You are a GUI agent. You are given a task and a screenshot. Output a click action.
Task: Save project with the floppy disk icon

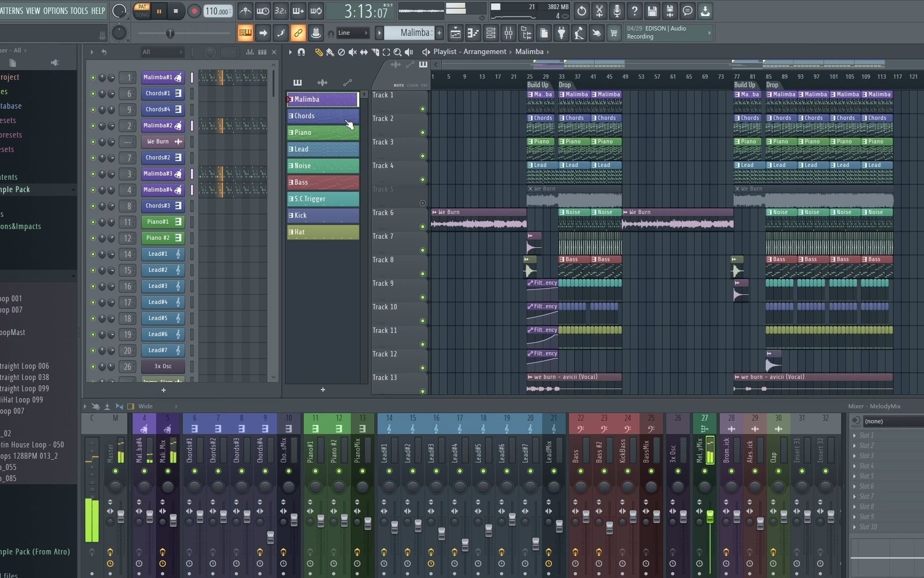652,11
